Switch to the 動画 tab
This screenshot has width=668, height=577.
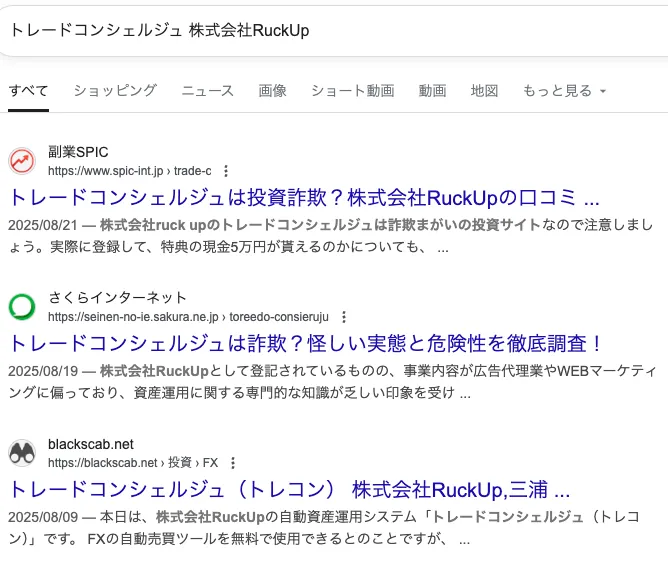click(432, 91)
